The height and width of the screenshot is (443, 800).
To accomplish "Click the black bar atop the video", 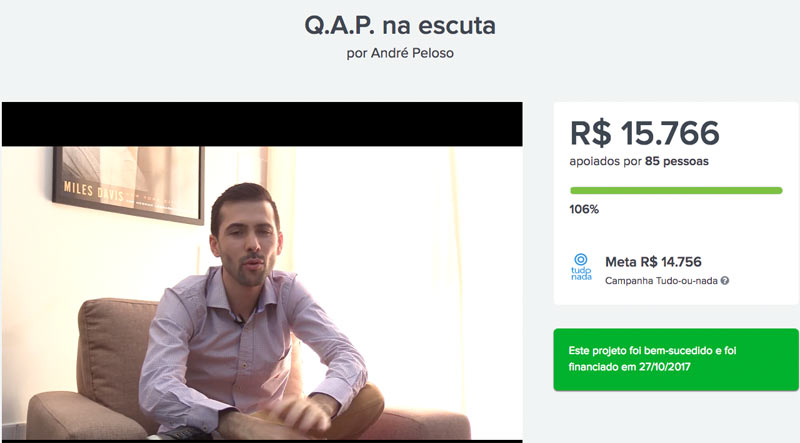I will coord(262,124).
